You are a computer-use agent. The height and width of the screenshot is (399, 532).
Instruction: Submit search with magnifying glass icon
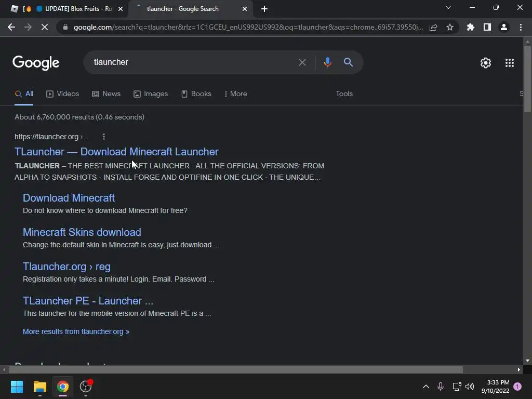pos(348,62)
